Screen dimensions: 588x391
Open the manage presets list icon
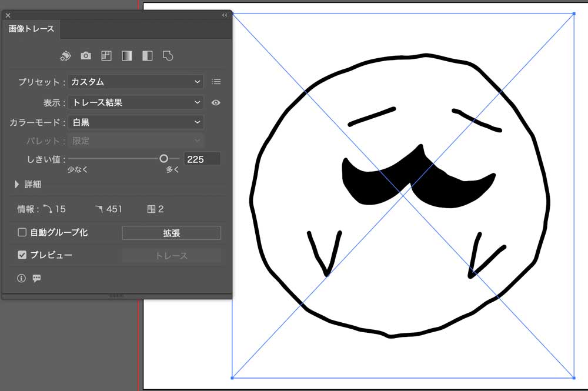coord(216,82)
